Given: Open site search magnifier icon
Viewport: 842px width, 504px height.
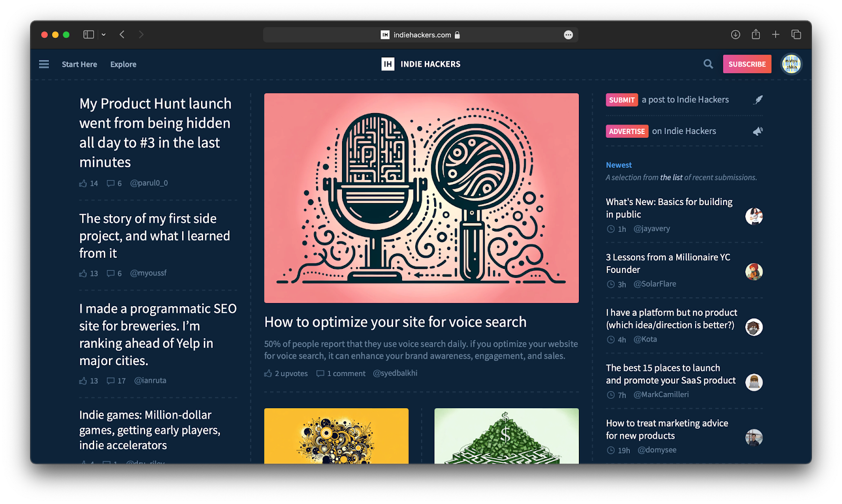Looking at the screenshot, I should point(708,64).
